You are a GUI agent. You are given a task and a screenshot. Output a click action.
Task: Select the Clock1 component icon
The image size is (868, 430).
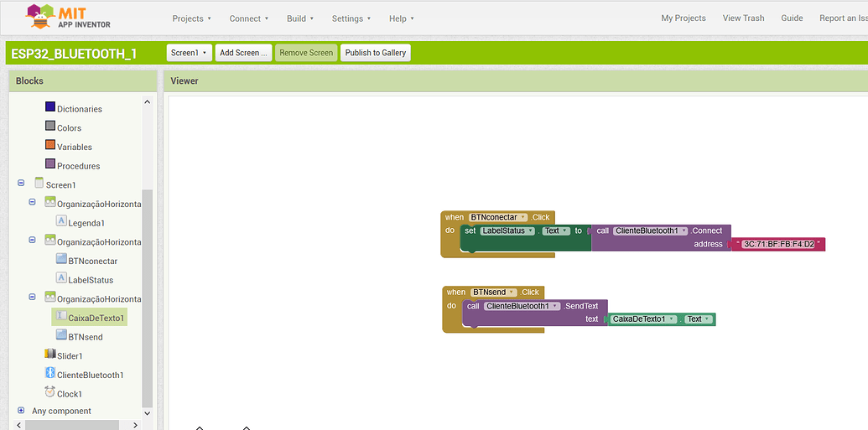[x=50, y=392]
